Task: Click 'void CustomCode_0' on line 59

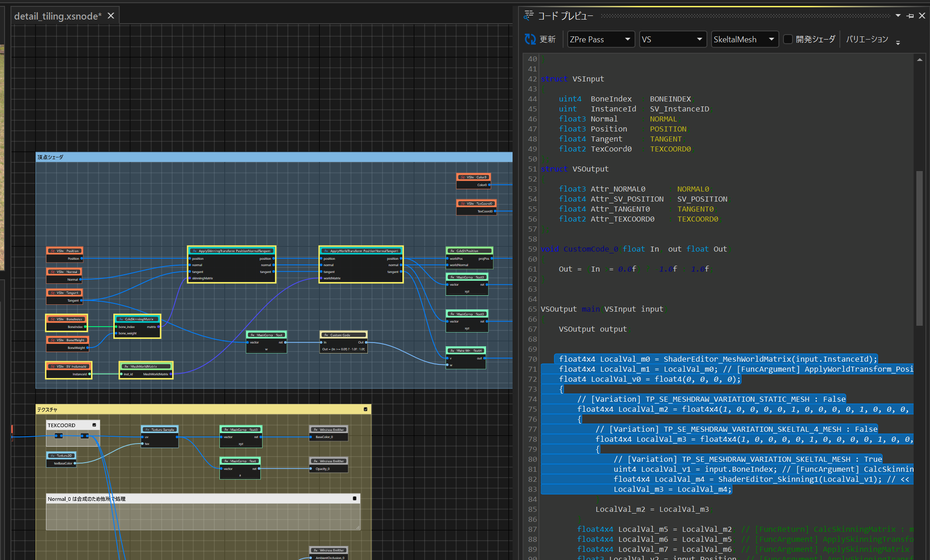Action: (579, 249)
